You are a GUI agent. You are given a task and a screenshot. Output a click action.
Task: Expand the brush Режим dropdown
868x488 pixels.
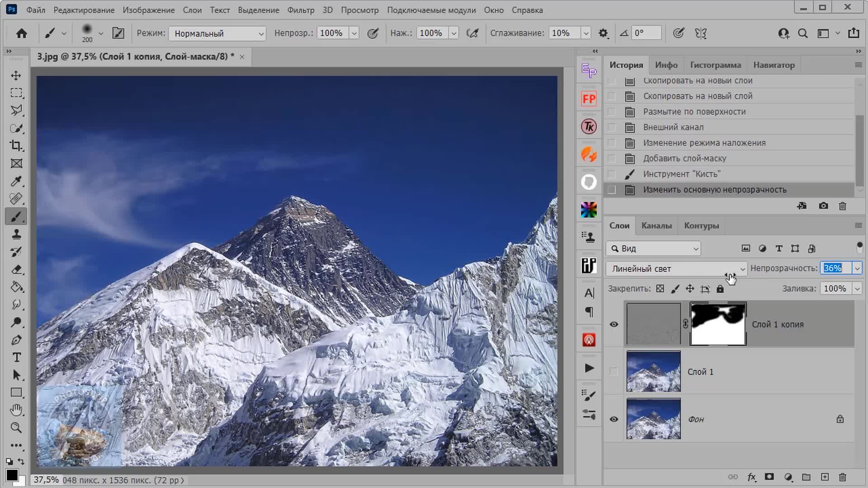click(x=217, y=33)
